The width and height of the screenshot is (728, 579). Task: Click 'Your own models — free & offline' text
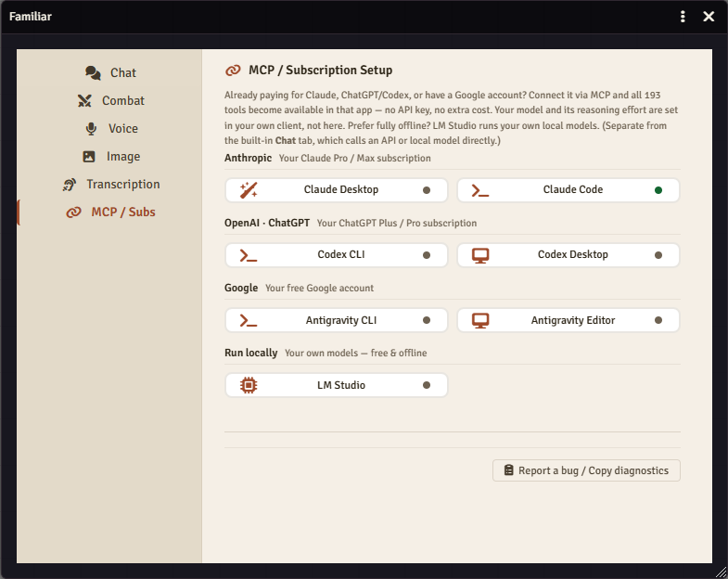[x=355, y=354]
